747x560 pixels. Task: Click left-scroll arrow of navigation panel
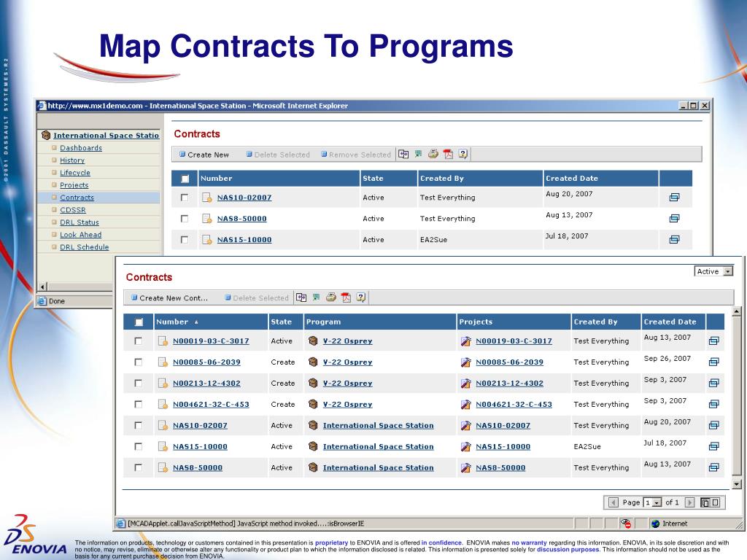(42, 287)
